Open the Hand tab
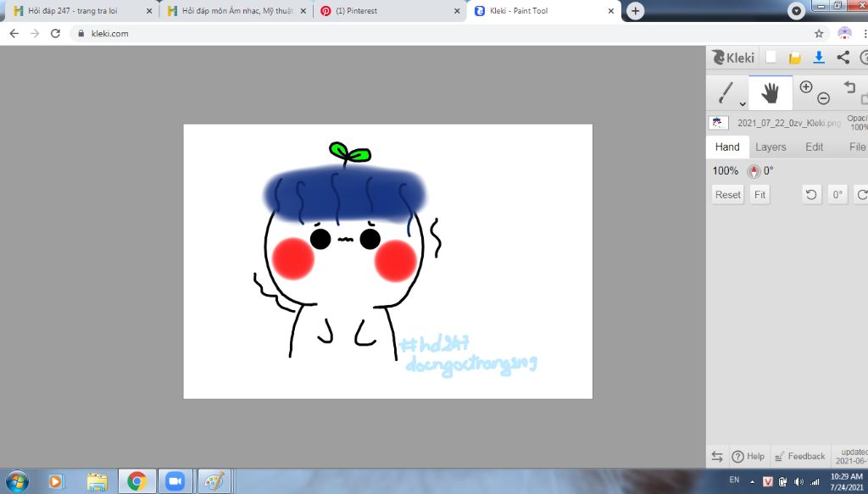The width and height of the screenshot is (868, 494). click(727, 147)
